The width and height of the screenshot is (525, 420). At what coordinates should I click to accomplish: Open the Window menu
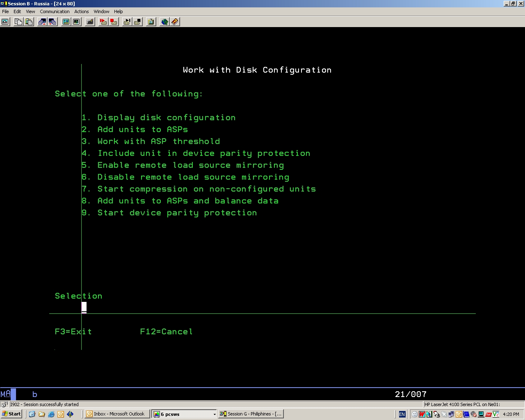pyautogui.click(x=101, y=11)
